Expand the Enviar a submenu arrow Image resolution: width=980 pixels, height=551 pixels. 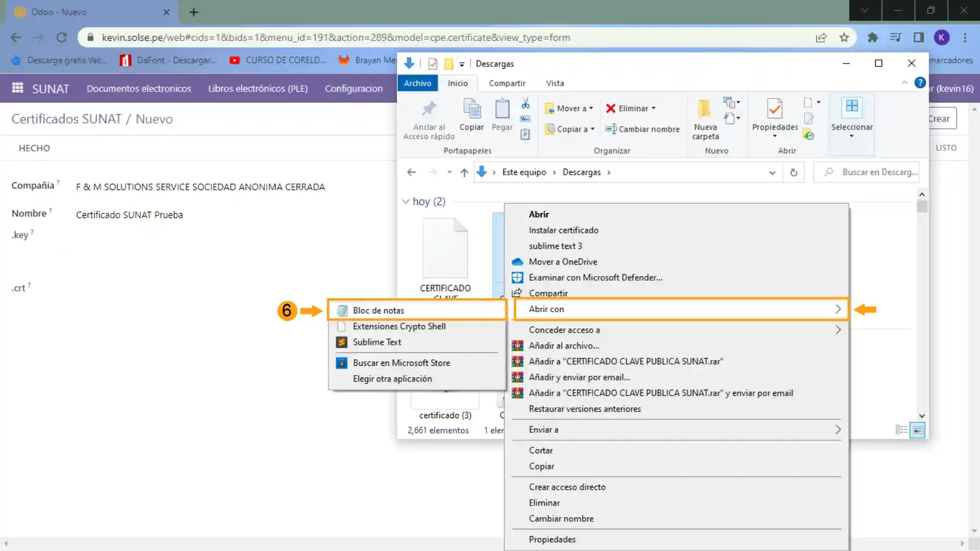[x=838, y=429]
